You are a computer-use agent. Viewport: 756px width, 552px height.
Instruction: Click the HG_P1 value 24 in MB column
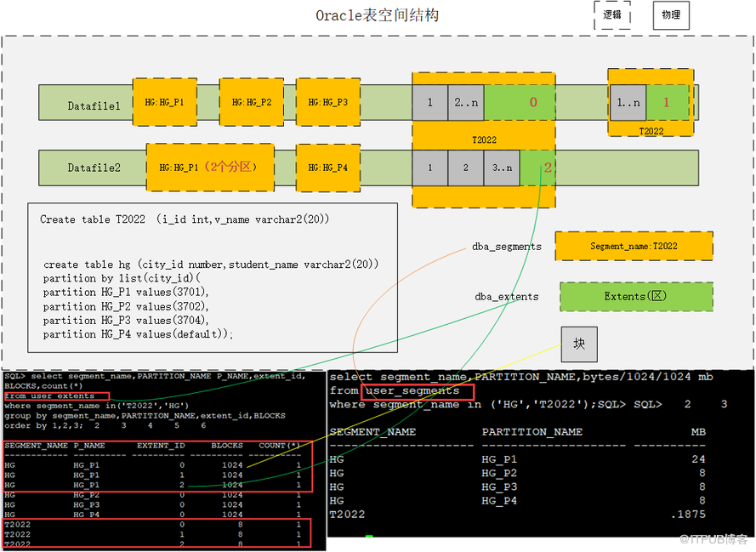point(698,459)
